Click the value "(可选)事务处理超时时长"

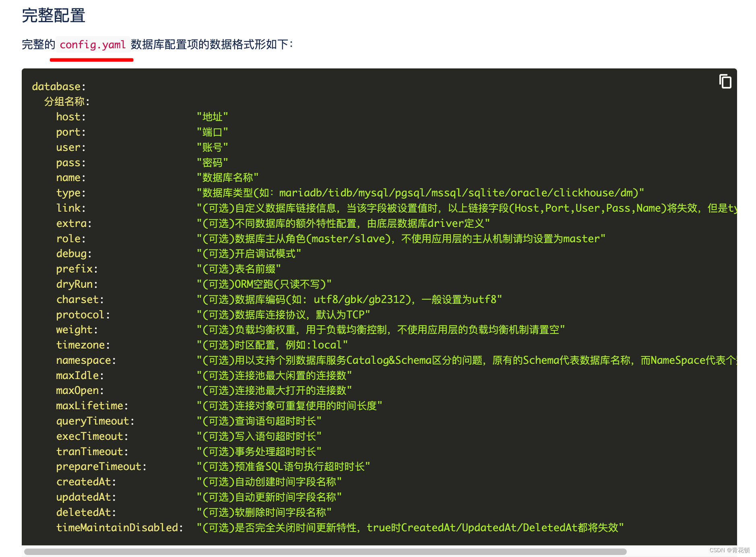click(x=259, y=452)
